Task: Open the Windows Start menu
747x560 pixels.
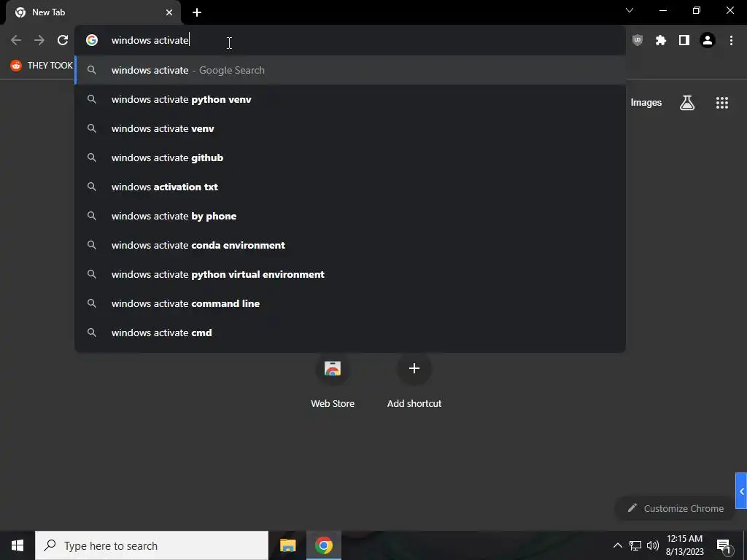Action: pos(18,545)
